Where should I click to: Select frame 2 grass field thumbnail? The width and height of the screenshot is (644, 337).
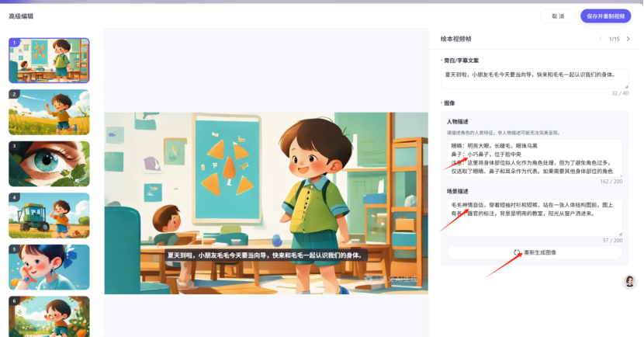50,112
